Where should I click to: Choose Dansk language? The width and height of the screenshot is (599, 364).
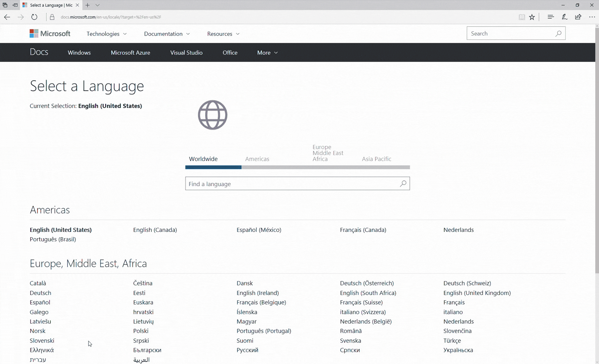(x=245, y=283)
